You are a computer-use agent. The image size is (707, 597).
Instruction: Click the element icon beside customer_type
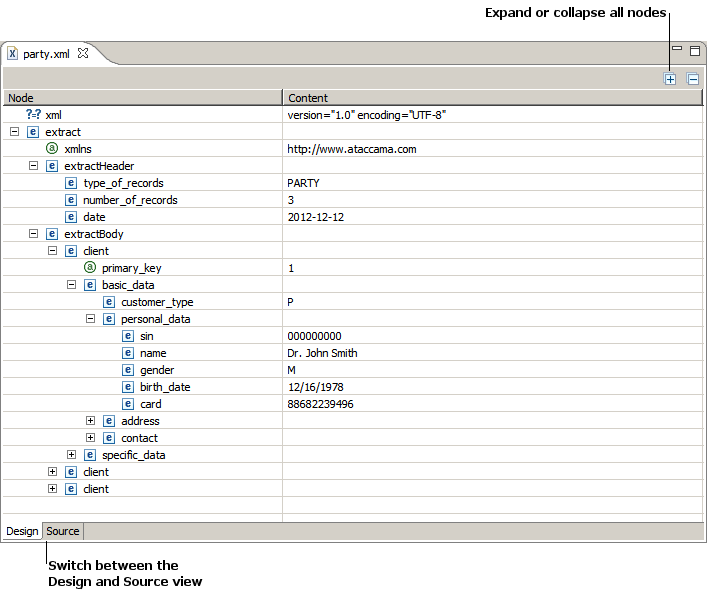point(109,302)
